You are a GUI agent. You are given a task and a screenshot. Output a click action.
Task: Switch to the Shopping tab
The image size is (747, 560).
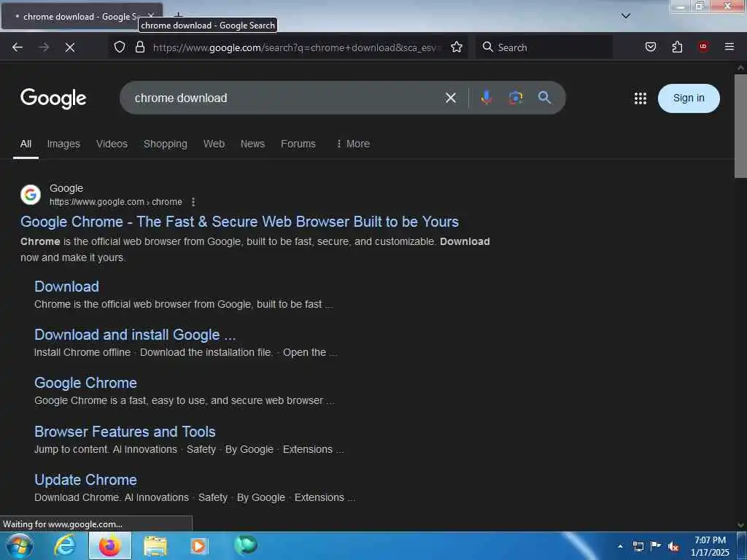pyautogui.click(x=166, y=144)
